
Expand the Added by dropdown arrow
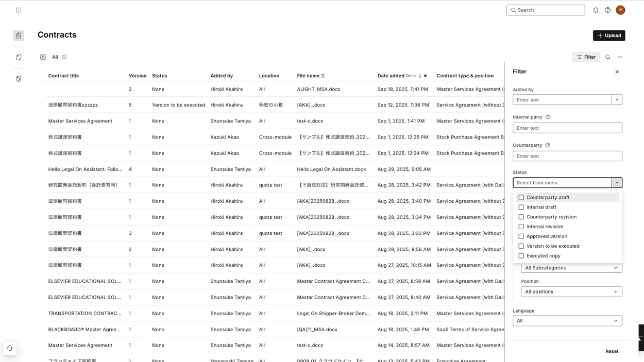pyautogui.click(x=617, y=99)
